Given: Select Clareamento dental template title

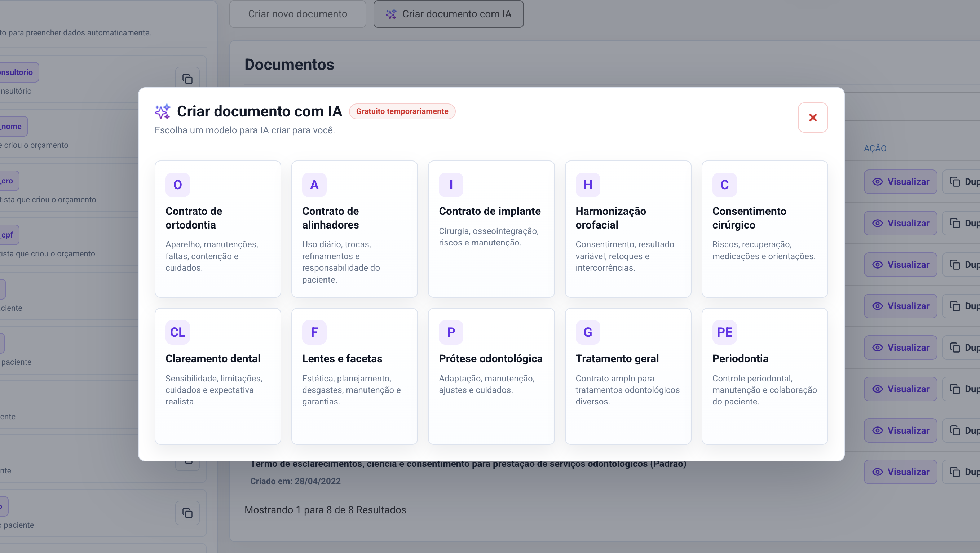Looking at the screenshot, I should (x=213, y=359).
